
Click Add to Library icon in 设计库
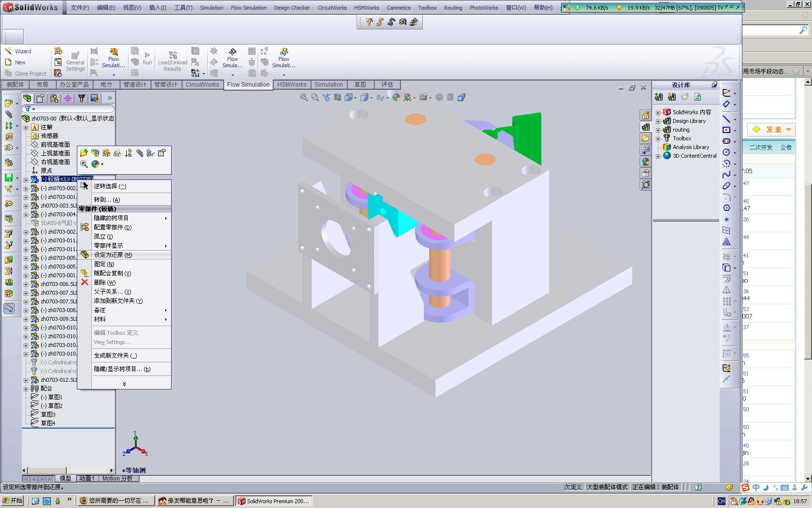click(659, 97)
